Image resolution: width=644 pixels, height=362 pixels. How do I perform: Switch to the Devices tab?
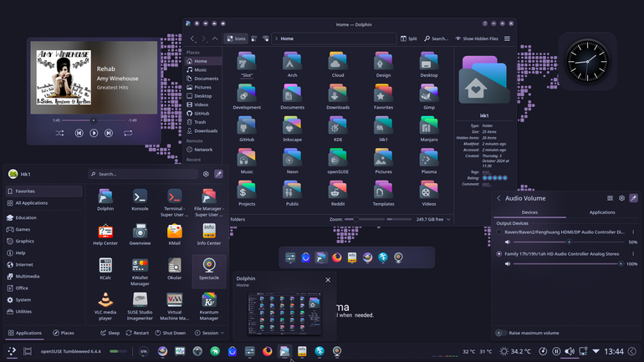(x=529, y=212)
